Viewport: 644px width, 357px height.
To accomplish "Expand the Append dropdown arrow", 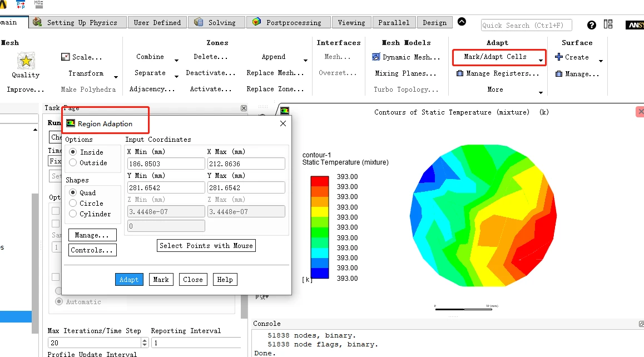I will (305, 61).
